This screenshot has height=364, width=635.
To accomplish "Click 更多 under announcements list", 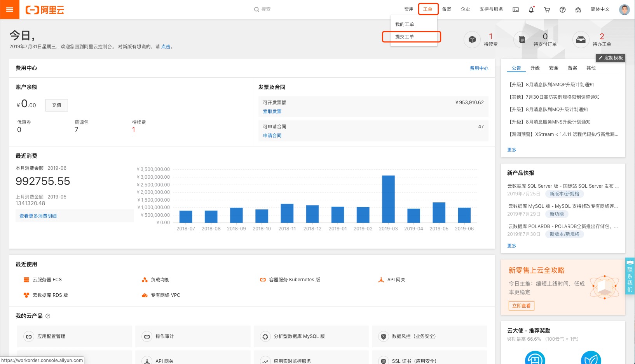I will point(512,150).
